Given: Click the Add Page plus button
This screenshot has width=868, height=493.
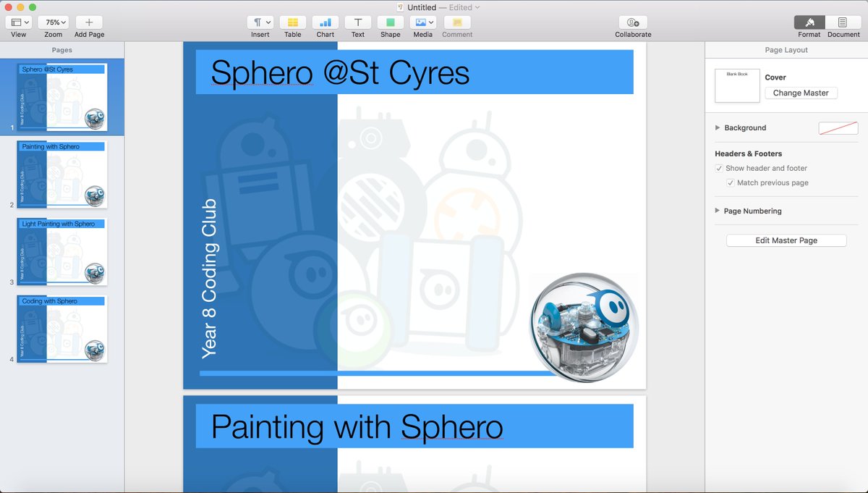Looking at the screenshot, I should pos(89,22).
